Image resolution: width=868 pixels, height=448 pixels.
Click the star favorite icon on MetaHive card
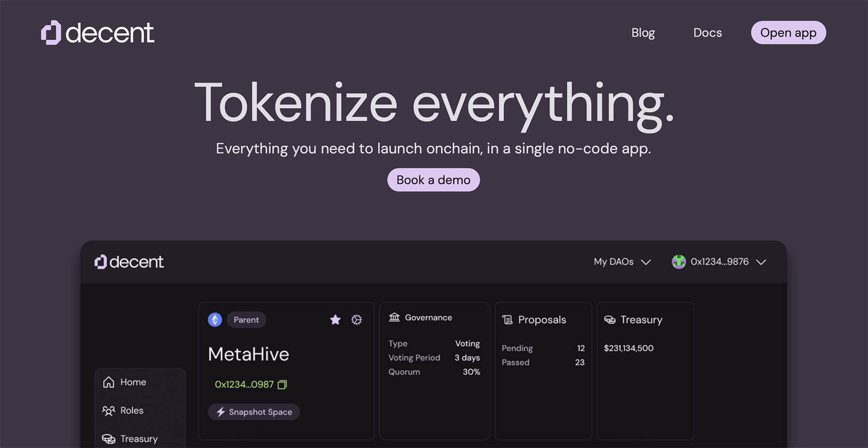coord(335,320)
